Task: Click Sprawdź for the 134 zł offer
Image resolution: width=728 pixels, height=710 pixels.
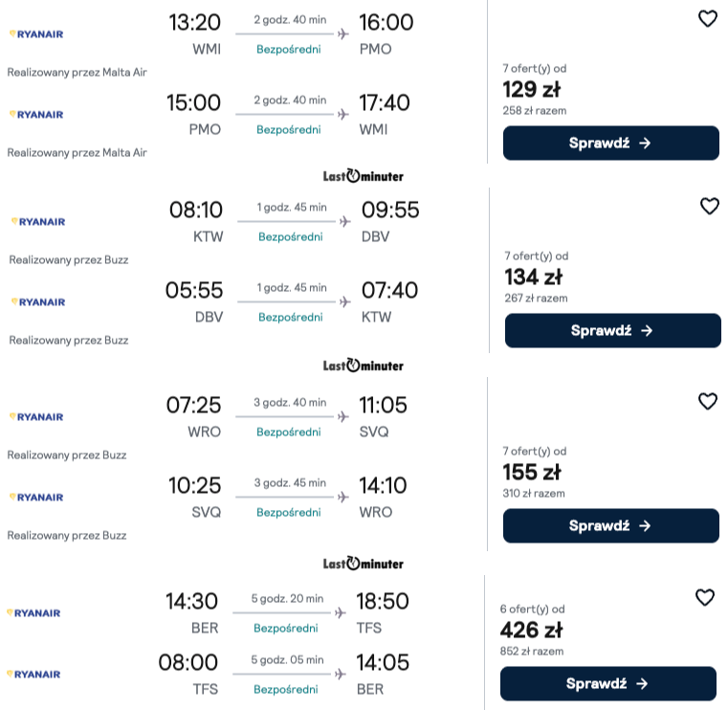Action: (x=613, y=331)
